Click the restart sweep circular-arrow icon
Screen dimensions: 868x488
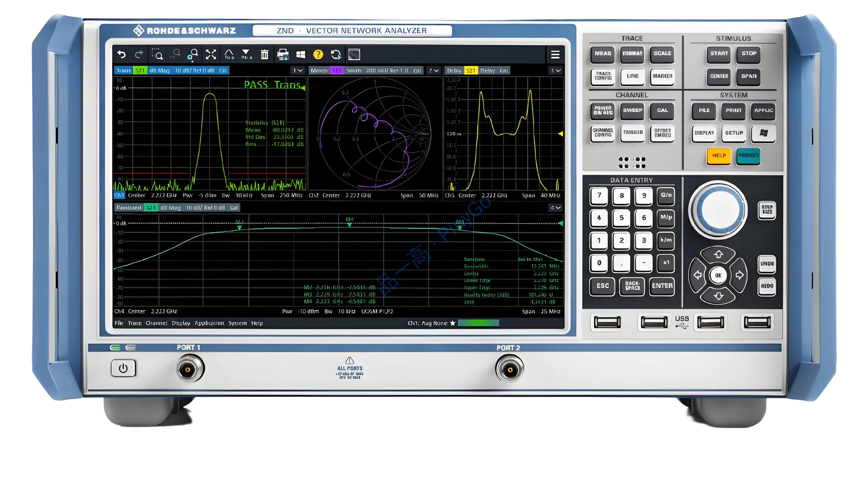point(336,54)
